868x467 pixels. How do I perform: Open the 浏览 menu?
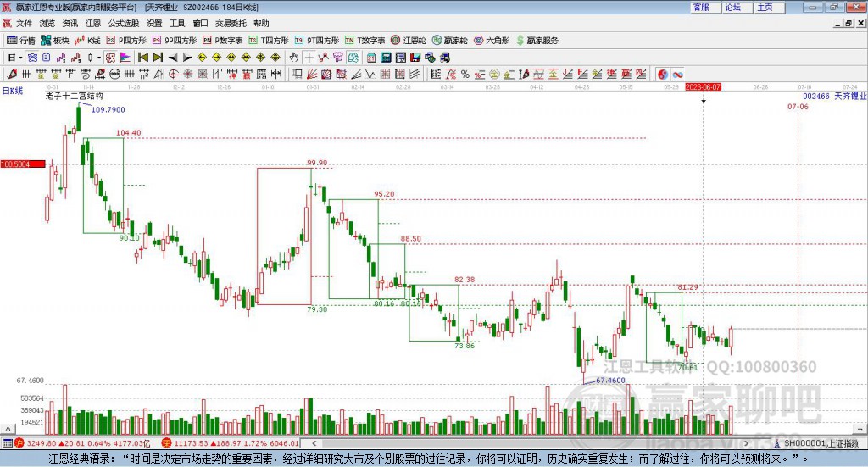[x=47, y=23]
